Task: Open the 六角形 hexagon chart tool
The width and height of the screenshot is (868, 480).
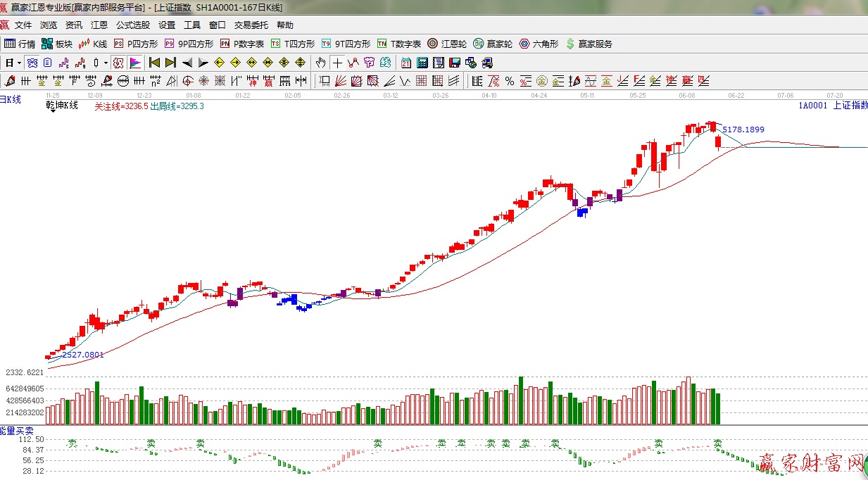Action: 539,44
